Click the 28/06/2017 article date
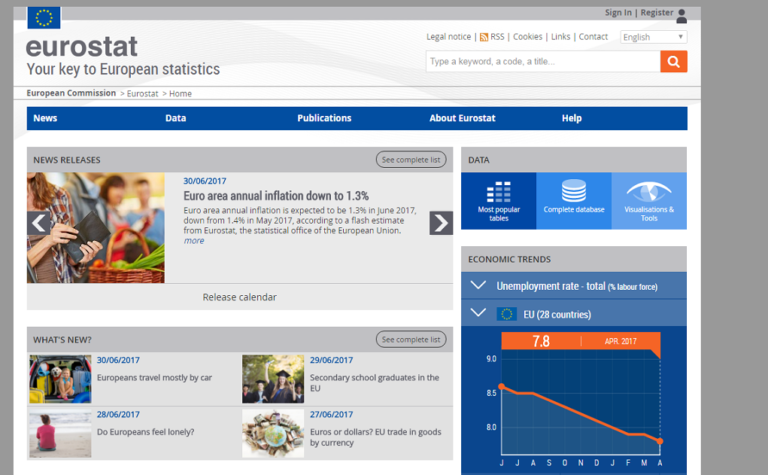Viewport: 768px width, 475px height. coord(118,415)
